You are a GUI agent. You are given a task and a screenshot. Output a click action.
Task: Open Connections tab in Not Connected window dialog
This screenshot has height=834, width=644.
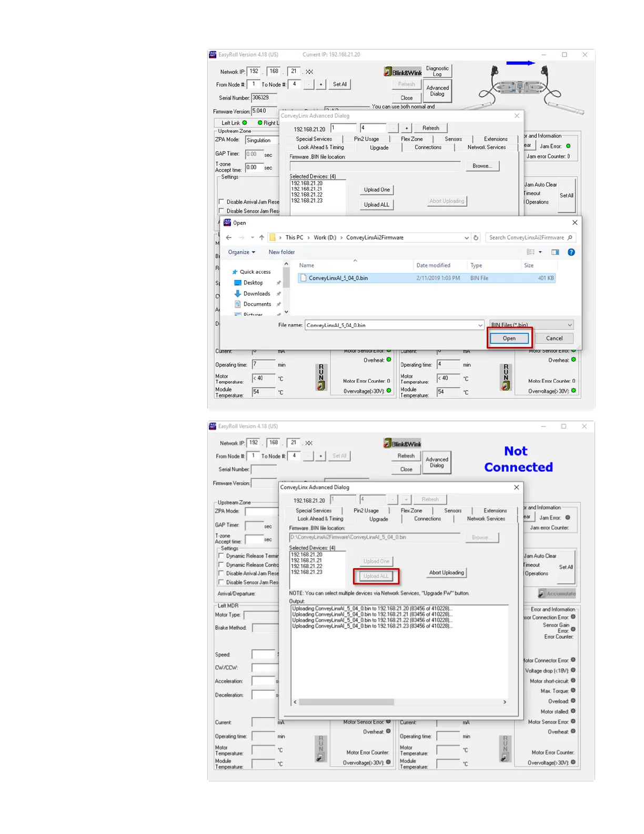pos(427,519)
